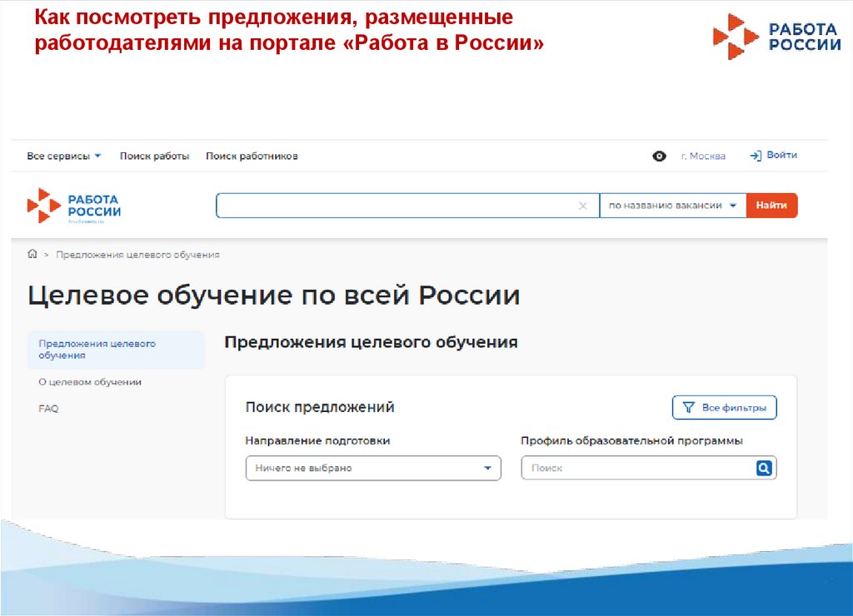Screen dimensions: 853x616
Task: Select Предложения целевого обучения sidebar item
Action: point(116,350)
